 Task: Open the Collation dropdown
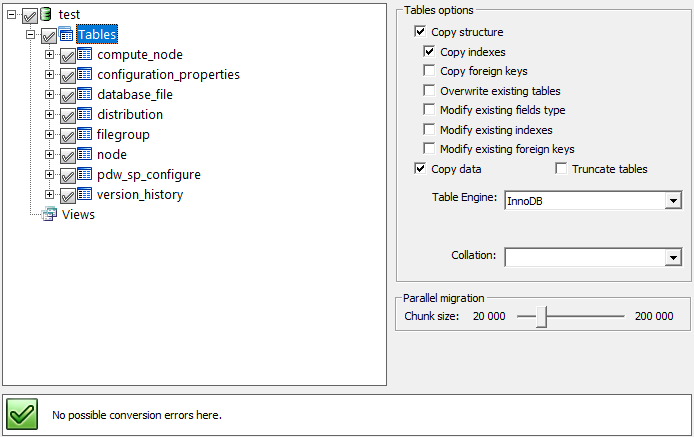click(672, 258)
